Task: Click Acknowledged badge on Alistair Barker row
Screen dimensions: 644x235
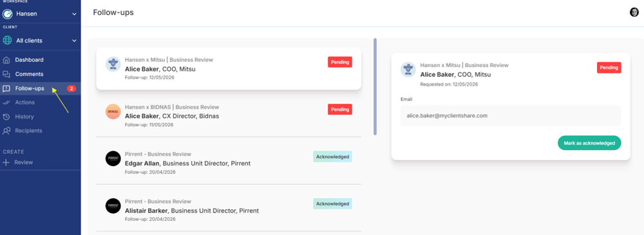Action: [332, 203]
